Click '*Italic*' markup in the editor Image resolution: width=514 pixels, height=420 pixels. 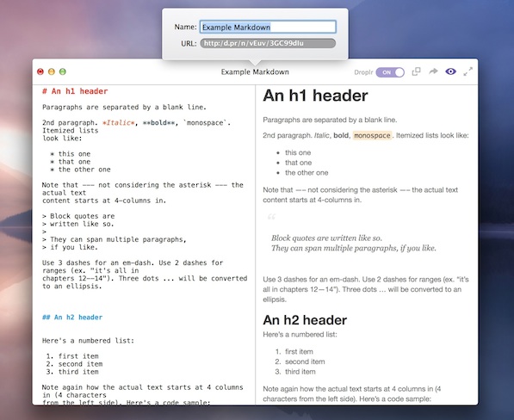pos(119,123)
